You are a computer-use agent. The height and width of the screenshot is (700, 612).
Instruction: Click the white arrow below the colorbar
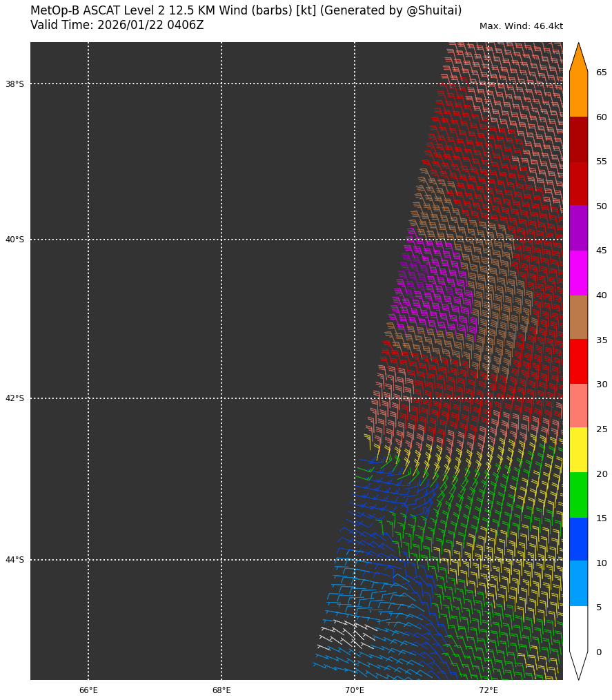click(x=578, y=664)
